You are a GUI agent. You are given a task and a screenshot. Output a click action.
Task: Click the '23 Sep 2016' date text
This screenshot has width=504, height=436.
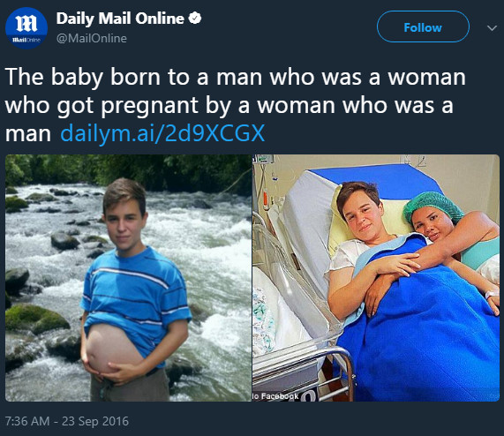pos(95,421)
